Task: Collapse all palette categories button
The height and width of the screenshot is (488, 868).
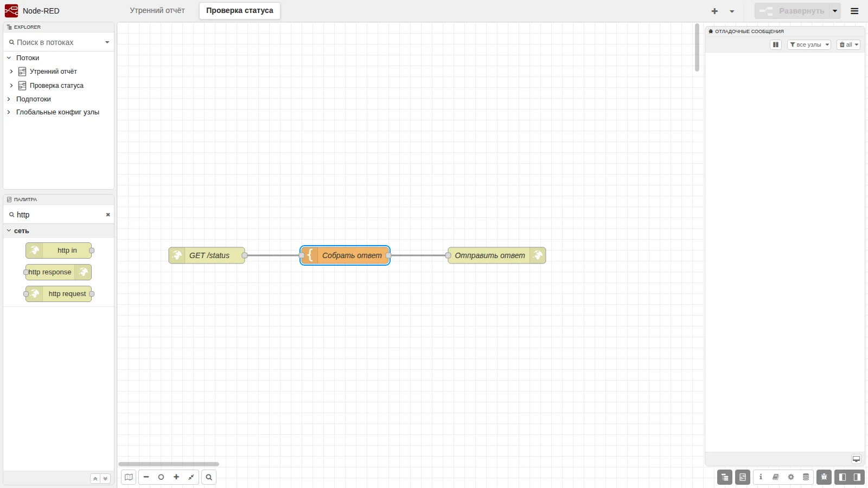Action: pyautogui.click(x=95, y=479)
